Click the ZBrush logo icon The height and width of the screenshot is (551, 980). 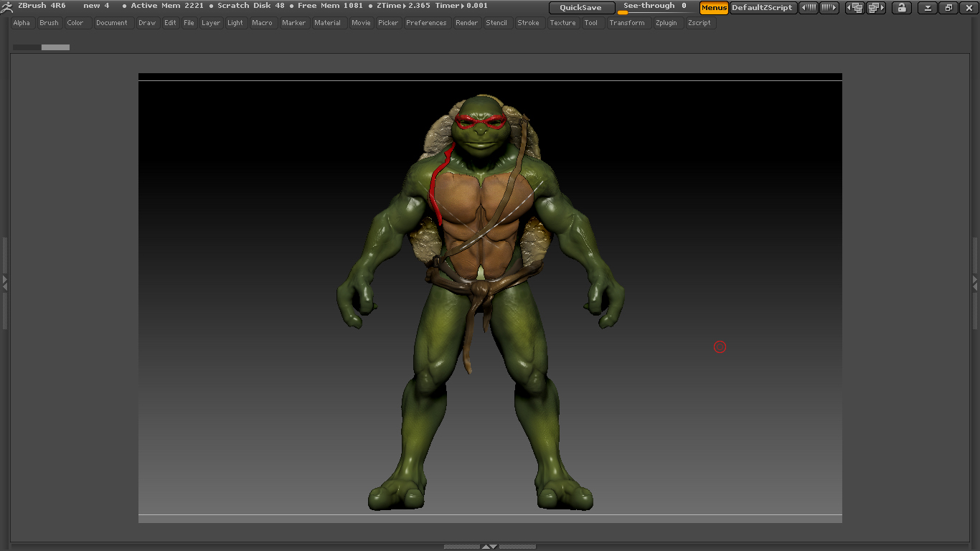[x=6, y=7]
